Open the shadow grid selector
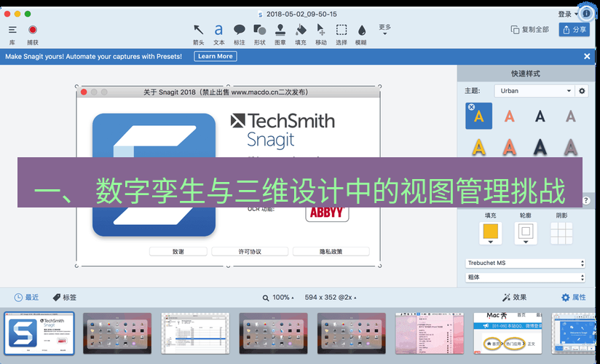 coord(561,233)
